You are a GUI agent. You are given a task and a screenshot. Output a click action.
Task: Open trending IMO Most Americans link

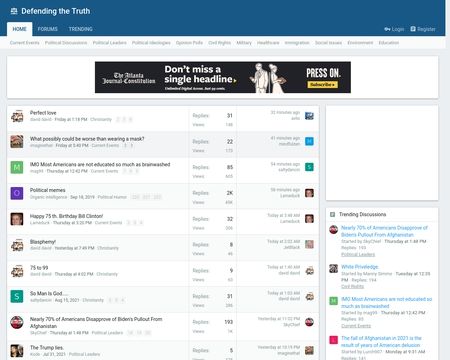click(386, 303)
